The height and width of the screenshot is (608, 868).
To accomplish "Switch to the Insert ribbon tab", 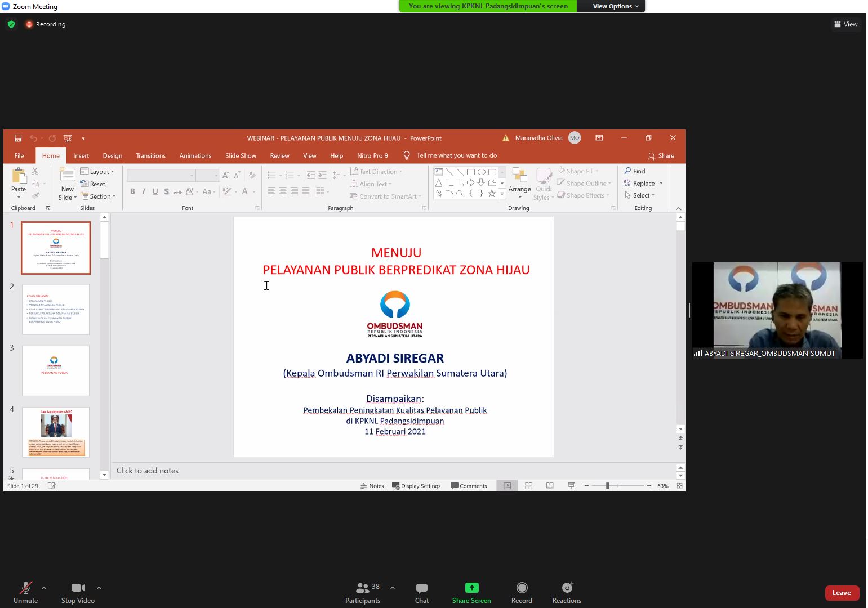I will click(x=81, y=156).
